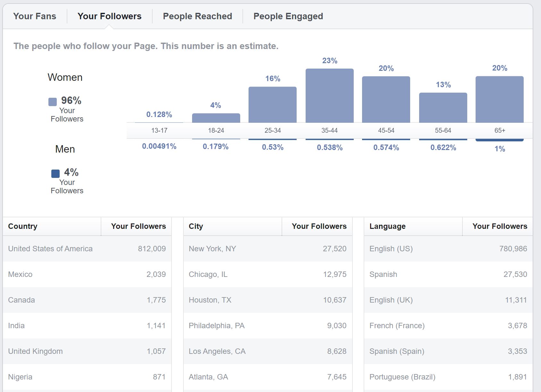The height and width of the screenshot is (392, 541).
Task: Open the Your Fans tab
Action: coord(35,16)
